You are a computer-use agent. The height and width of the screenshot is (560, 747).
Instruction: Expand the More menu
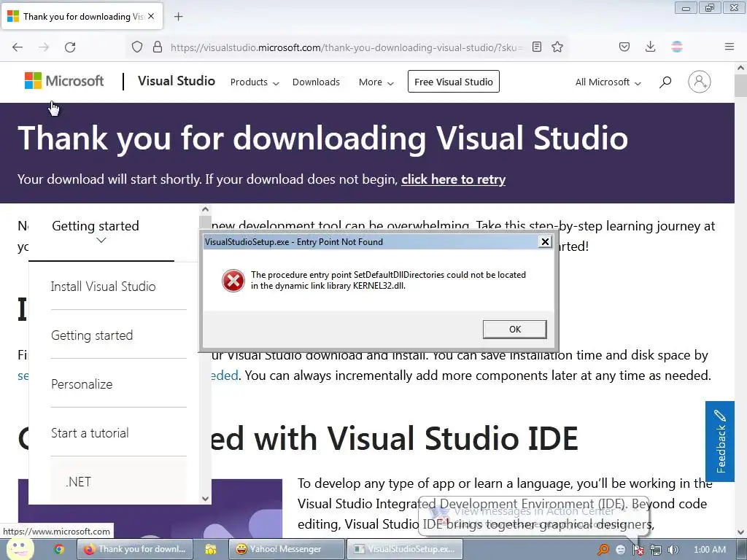(x=376, y=82)
